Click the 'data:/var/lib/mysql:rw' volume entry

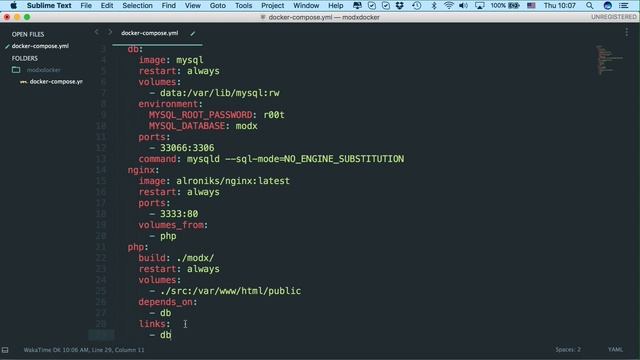220,93
